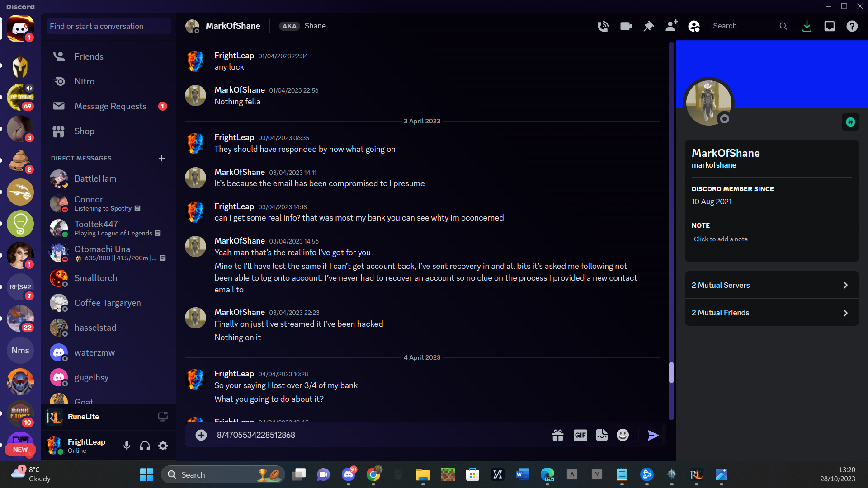The image size is (868, 488).
Task: Open RuneLite from the taskbar
Action: (x=696, y=474)
